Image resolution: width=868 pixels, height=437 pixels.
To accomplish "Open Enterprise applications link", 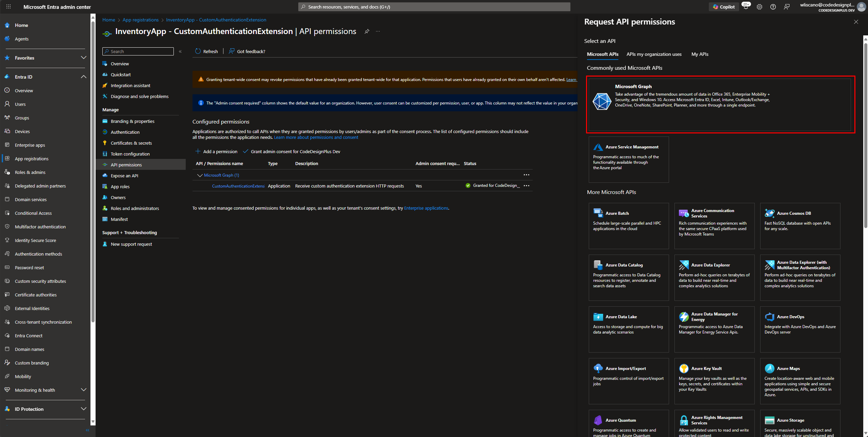I will click(426, 208).
